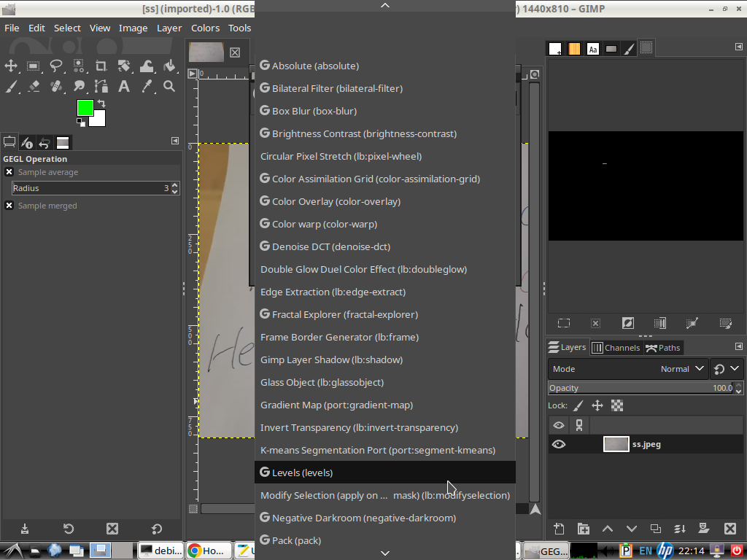The image size is (747, 560).
Task: Delete the current layer
Action: click(x=729, y=529)
